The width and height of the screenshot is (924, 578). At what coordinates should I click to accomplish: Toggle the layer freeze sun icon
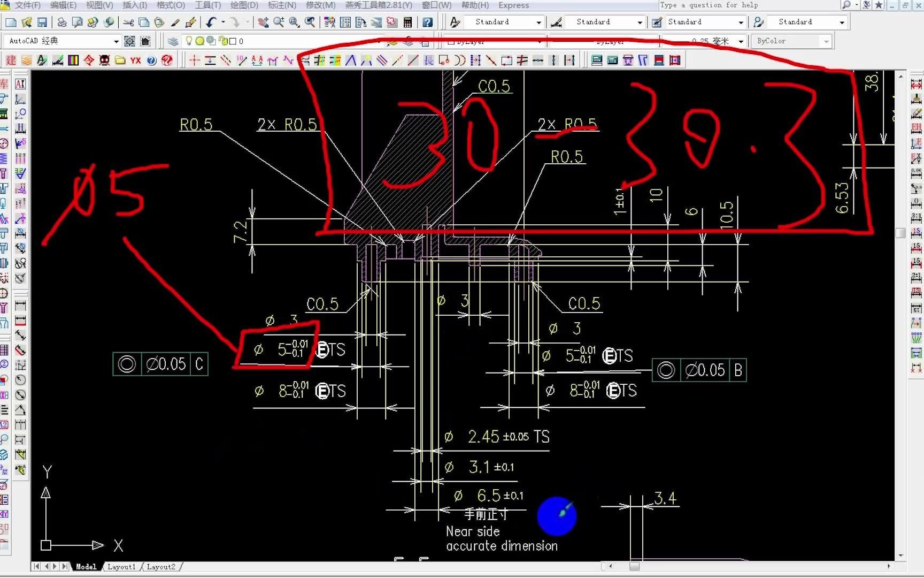click(x=199, y=41)
